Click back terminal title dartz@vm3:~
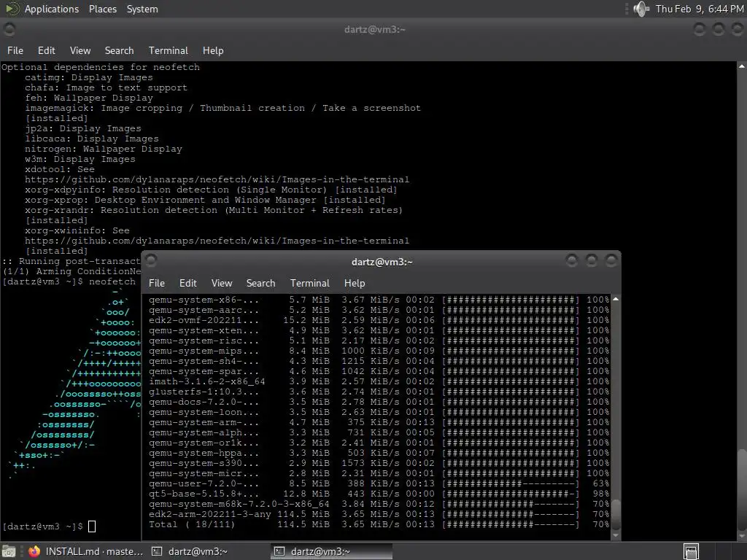This screenshot has height=560, width=747. pos(374,29)
